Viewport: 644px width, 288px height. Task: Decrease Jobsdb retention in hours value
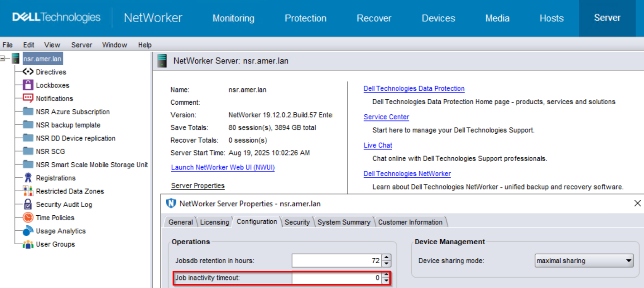(x=386, y=264)
